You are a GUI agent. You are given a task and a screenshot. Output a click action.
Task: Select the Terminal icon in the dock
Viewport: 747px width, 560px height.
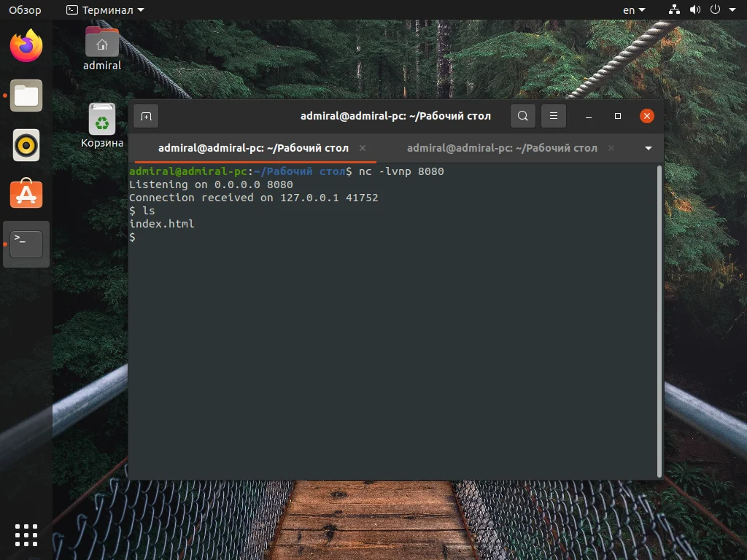point(26,244)
